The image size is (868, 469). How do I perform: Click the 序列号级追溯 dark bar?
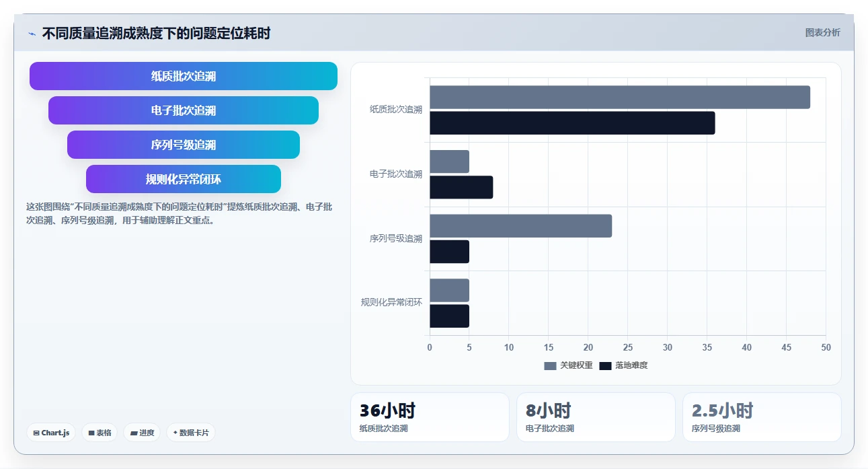449,252
